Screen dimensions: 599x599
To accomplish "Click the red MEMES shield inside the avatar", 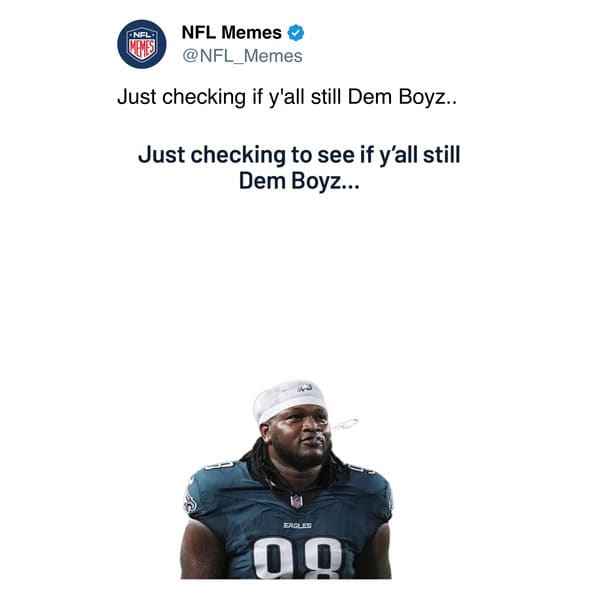I will [x=142, y=49].
